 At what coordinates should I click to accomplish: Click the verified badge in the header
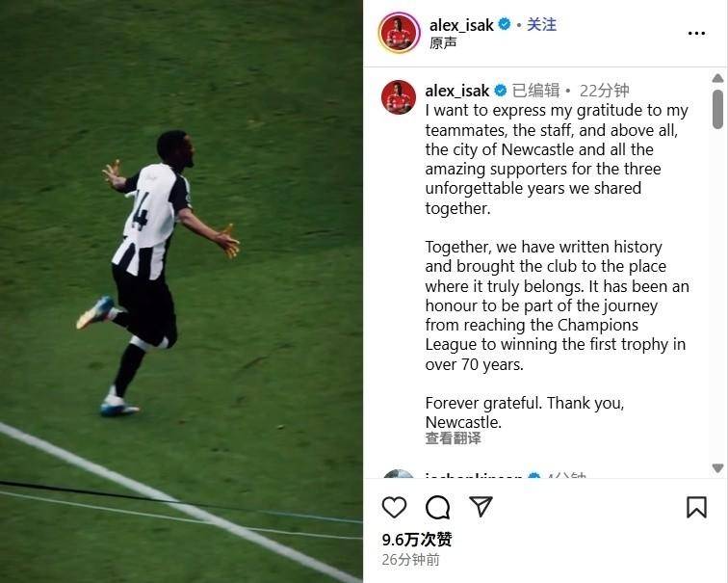(x=505, y=24)
